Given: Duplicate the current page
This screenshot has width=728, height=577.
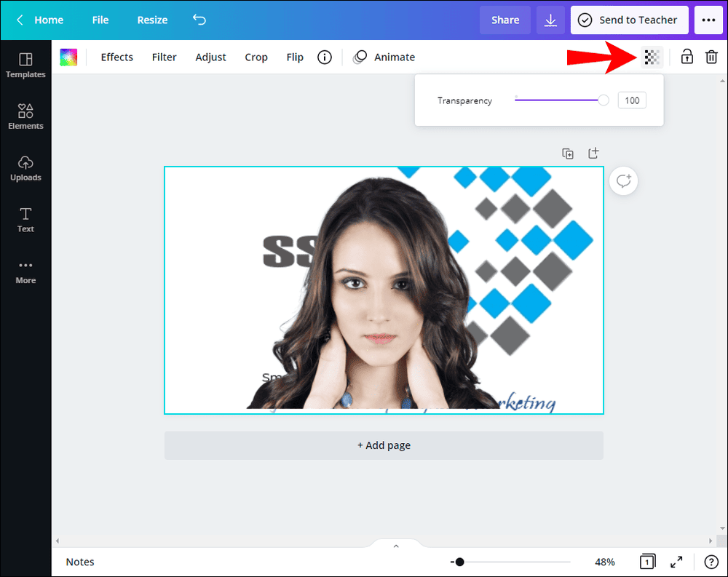Looking at the screenshot, I should (568, 153).
